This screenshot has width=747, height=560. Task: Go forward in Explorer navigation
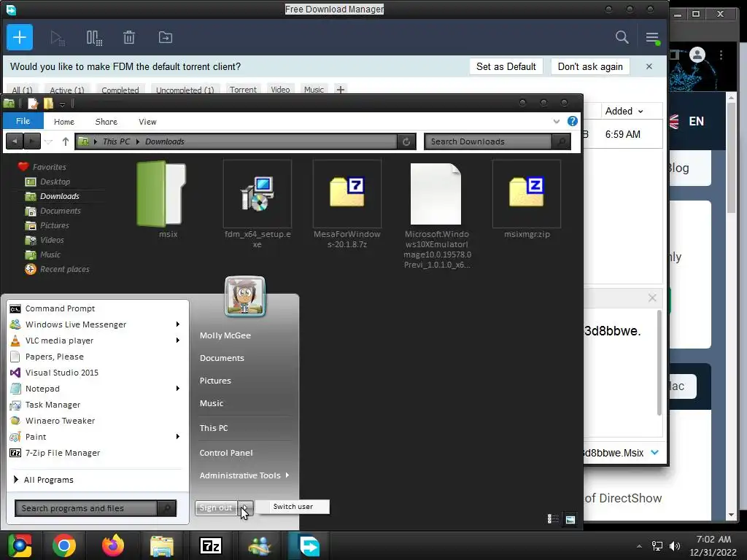click(x=32, y=141)
